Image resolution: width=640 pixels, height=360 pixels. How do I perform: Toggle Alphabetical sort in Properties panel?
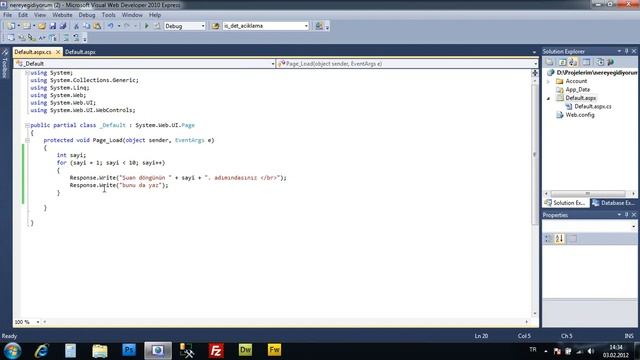559,238
